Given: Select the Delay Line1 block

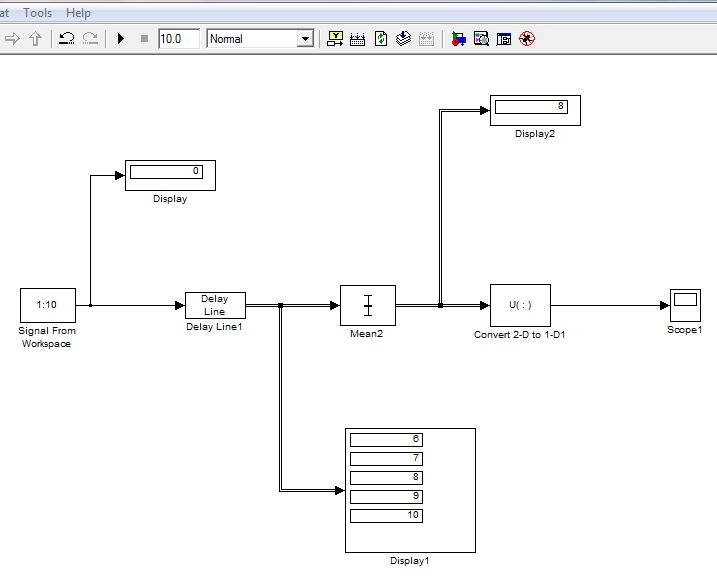Looking at the screenshot, I should click(215, 305).
